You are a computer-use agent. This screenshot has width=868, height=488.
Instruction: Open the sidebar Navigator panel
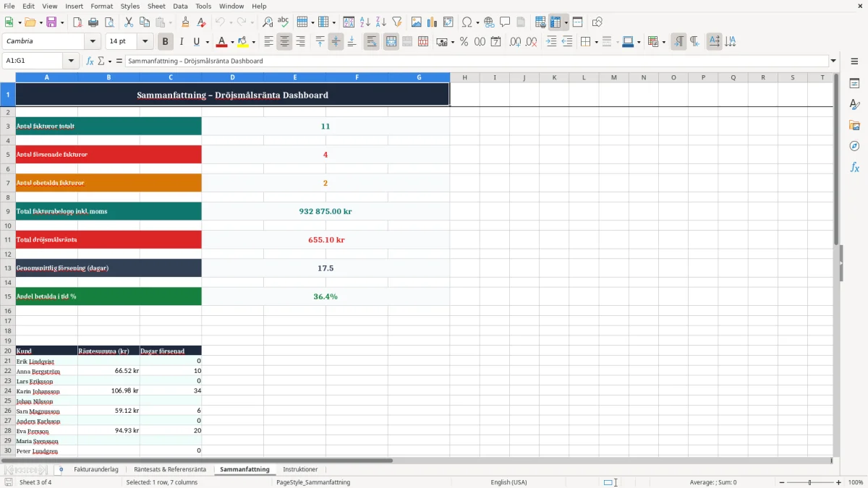click(x=854, y=146)
